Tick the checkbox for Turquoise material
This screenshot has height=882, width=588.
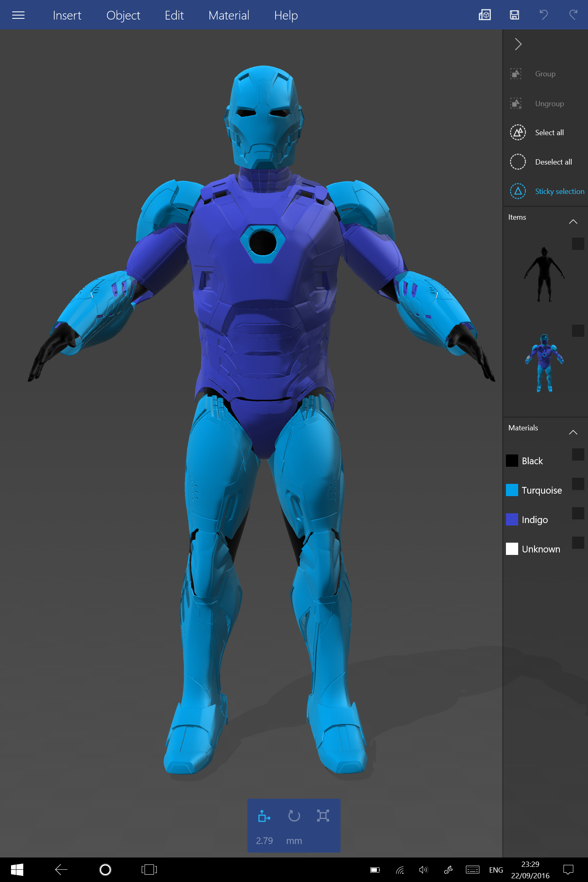tap(578, 483)
